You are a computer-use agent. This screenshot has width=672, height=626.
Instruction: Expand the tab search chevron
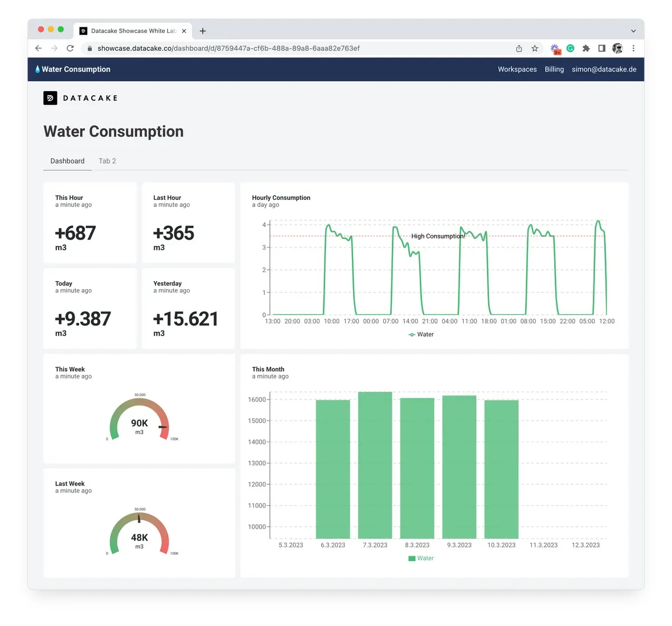pos(633,31)
